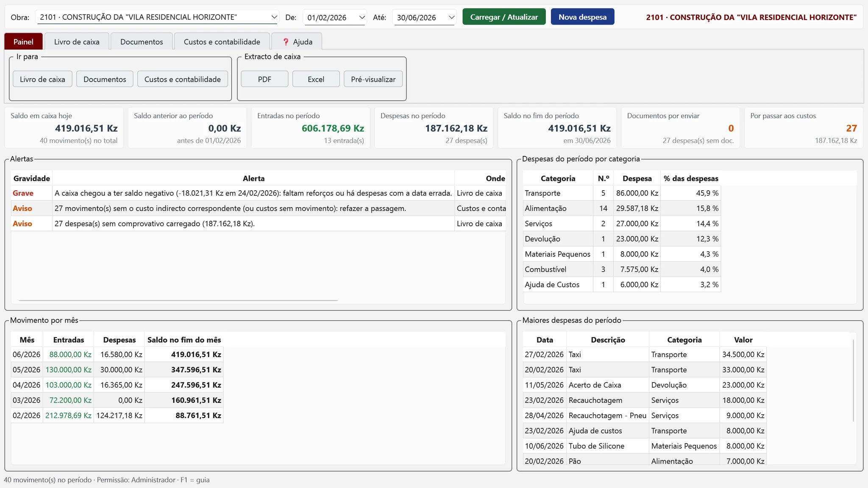Switch to the Painel tab
868x488 pixels.
23,42
